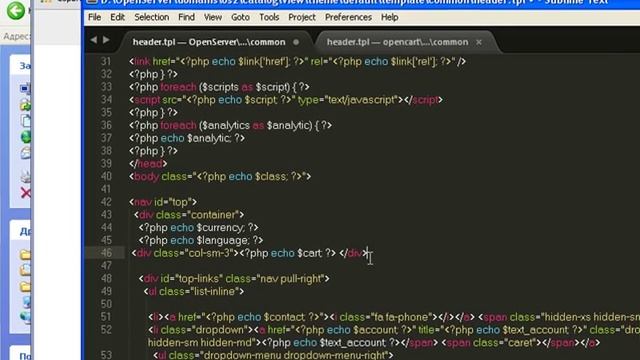Click the ul class="list-inline" line
The image size is (640, 360).
[194, 291]
